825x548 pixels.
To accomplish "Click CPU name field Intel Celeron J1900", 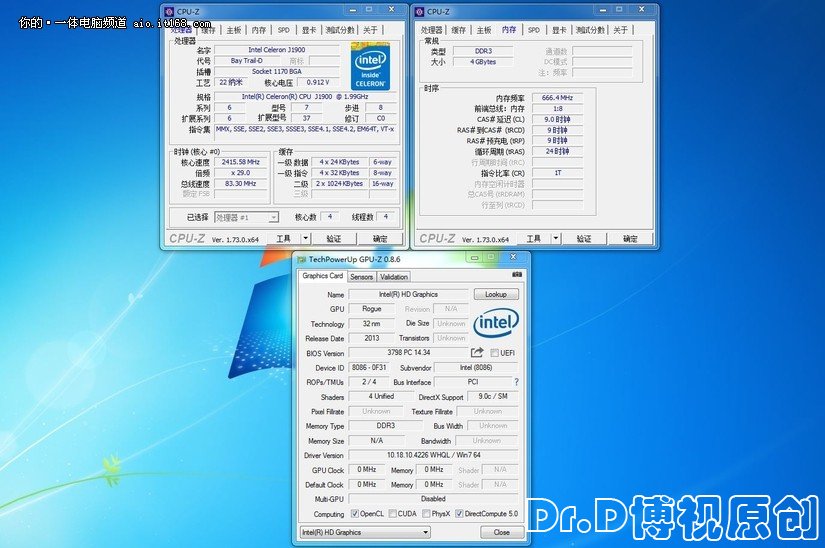I will pos(277,50).
